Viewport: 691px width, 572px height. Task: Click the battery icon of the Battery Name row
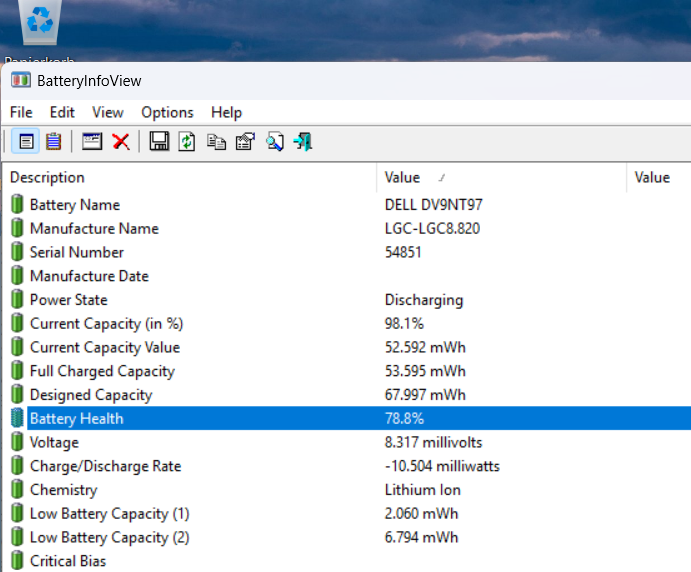click(17, 204)
